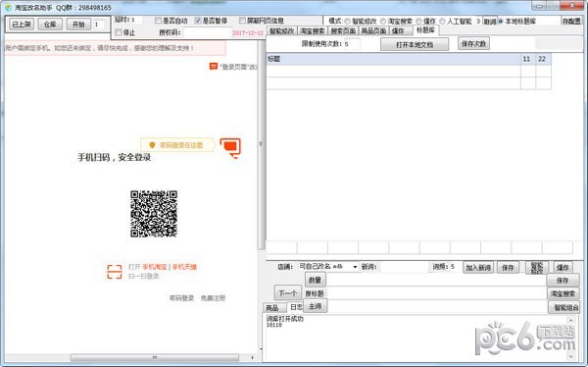
Task: Click the 开始 start button
Action: point(78,25)
